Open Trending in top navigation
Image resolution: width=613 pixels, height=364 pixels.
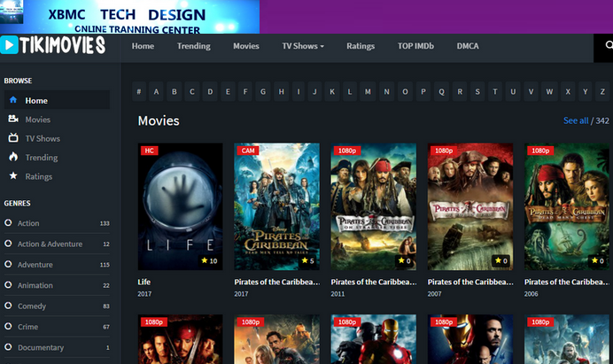[193, 46]
